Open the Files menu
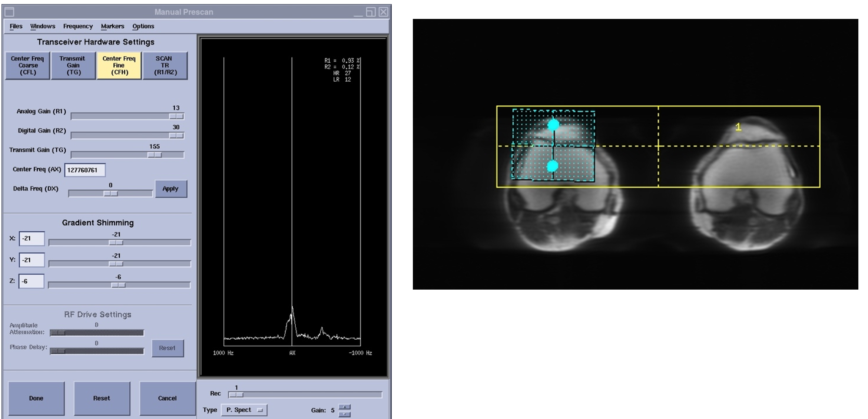This screenshot has height=419, width=868. pyautogui.click(x=16, y=26)
